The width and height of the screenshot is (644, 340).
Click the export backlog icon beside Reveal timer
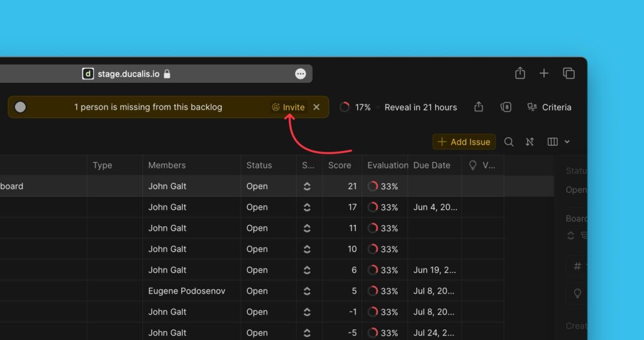point(479,107)
